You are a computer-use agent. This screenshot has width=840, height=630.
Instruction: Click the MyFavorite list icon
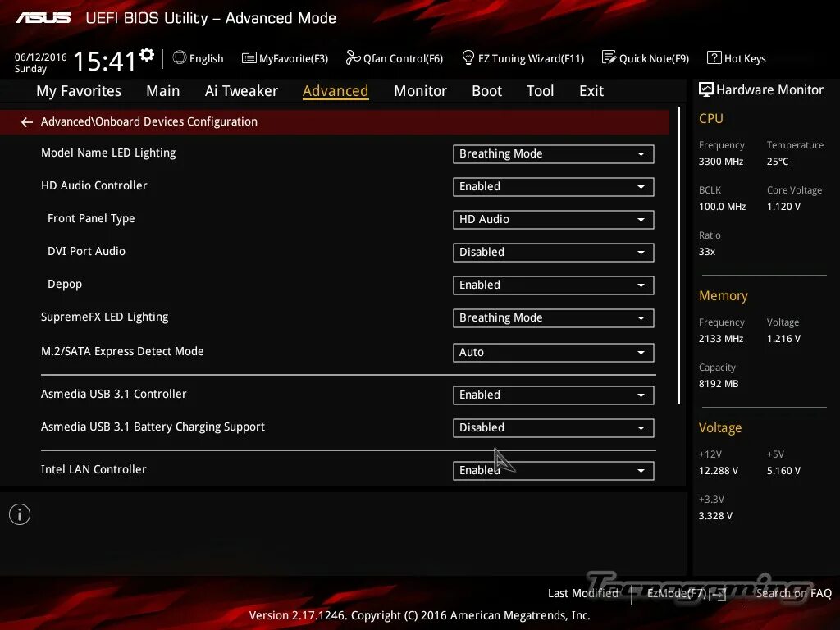[249, 57]
